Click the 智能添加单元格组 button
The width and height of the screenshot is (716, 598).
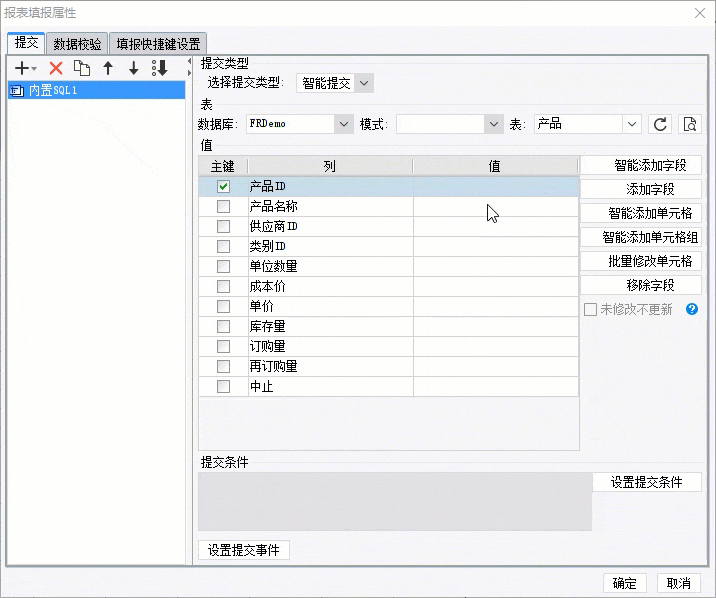641,237
